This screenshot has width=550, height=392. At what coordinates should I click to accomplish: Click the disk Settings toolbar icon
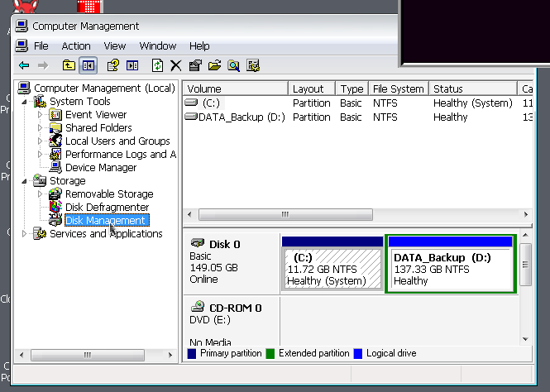pyautogui.click(x=252, y=65)
